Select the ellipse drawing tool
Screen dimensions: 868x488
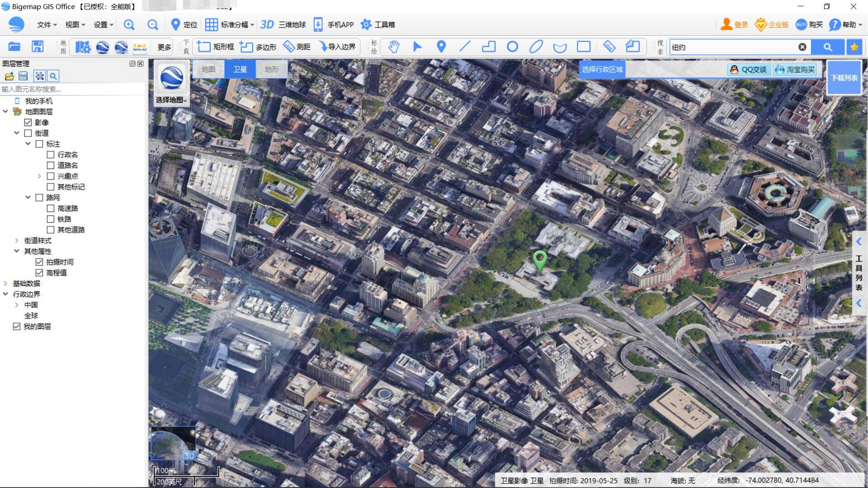tap(536, 47)
